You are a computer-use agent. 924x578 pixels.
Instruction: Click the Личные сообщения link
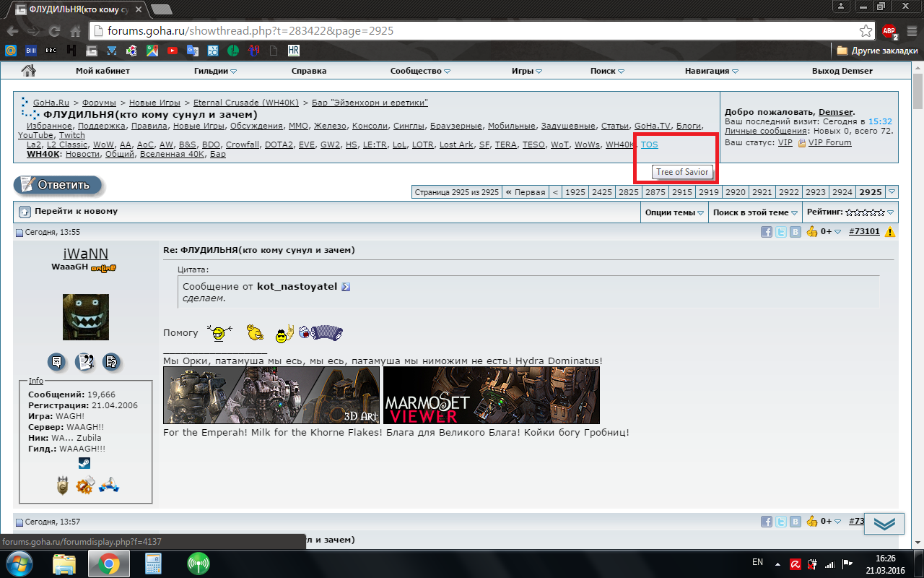click(766, 131)
